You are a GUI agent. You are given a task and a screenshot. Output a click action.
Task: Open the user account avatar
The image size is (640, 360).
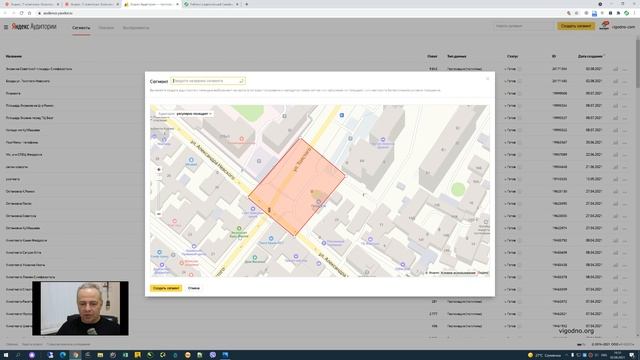tap(604, 26)
